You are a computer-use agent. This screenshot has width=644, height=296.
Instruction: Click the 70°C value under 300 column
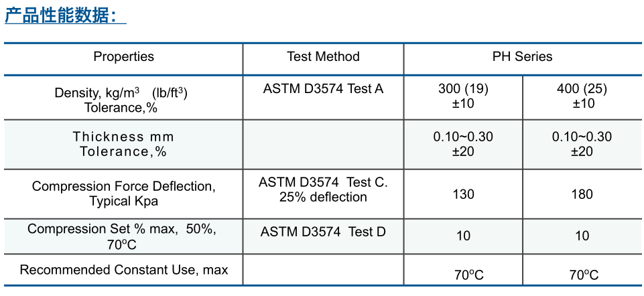(463, 275)
